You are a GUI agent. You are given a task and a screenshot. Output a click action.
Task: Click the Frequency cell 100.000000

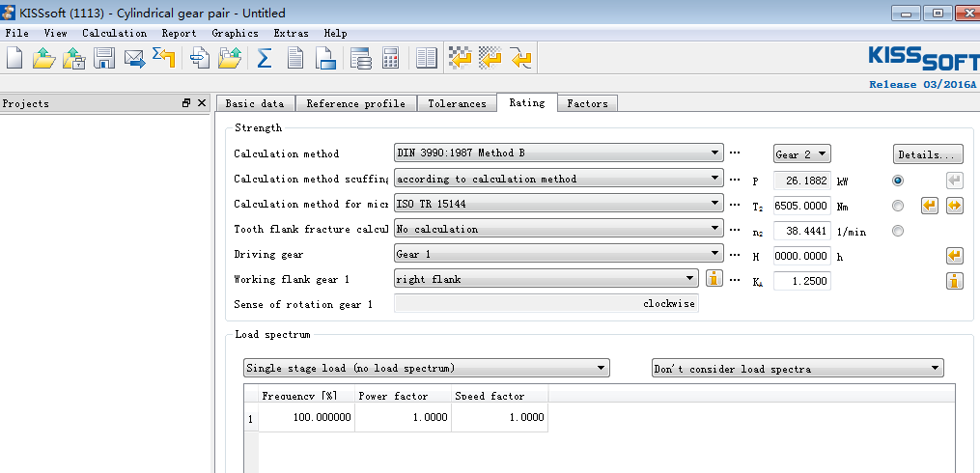pyautogui.click(x=306, y=417)
